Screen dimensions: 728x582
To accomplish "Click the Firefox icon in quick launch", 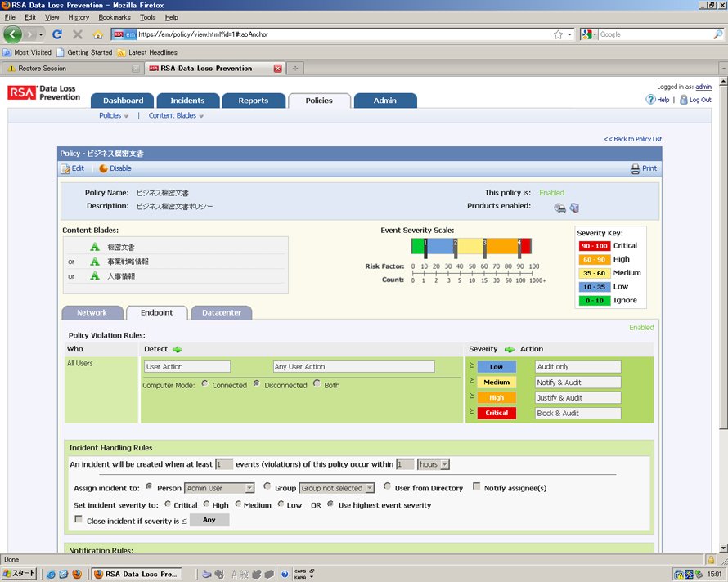I will point(77,574).
